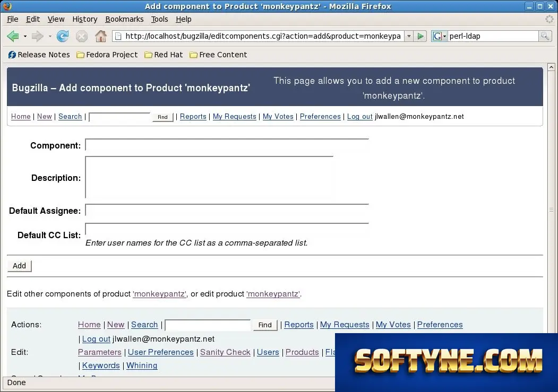
Task: Click the green Back arrow icon
Action: [13, 36]
